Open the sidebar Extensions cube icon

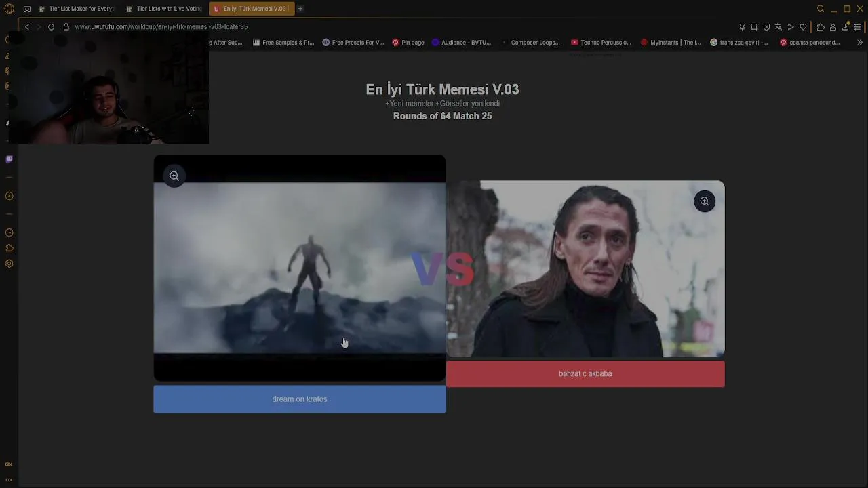coord(9,248)
